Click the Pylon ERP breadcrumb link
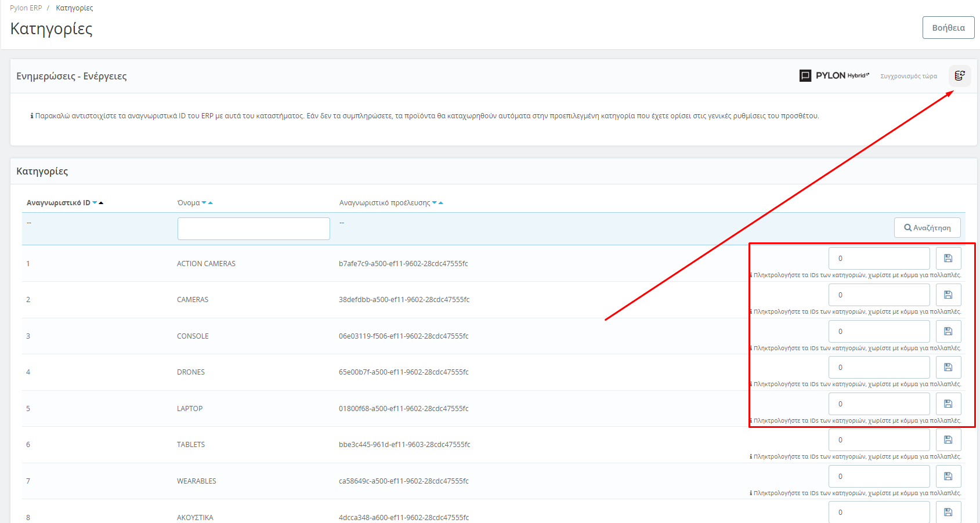Viewport: 980px width, 523px height. (x=26, y=8)
